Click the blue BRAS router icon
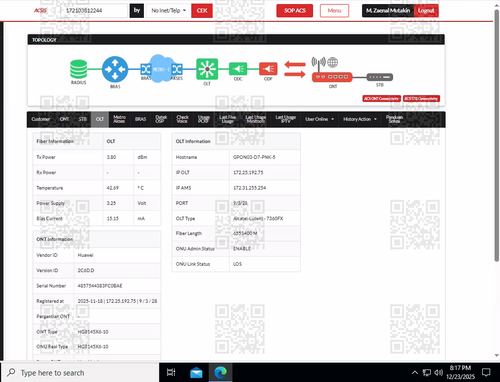The width and height of the screenshot is (500, 382). (115, 69)
